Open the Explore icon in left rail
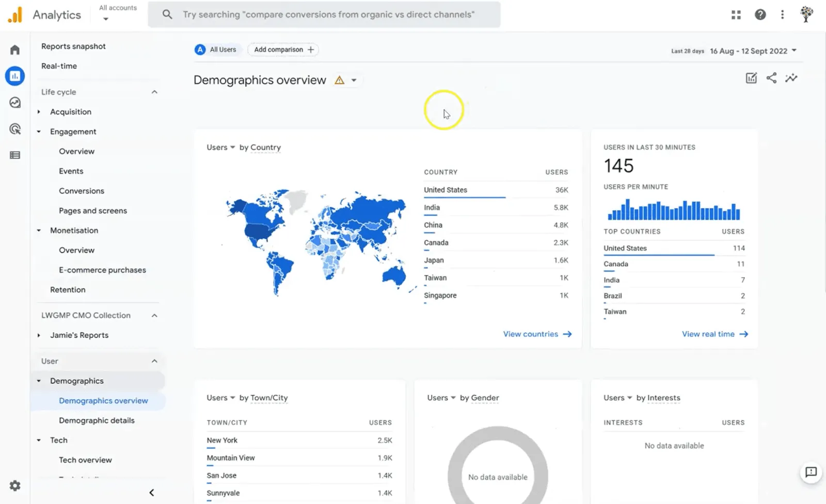Viewport: 826px width, 504px height. pos(15,103)
